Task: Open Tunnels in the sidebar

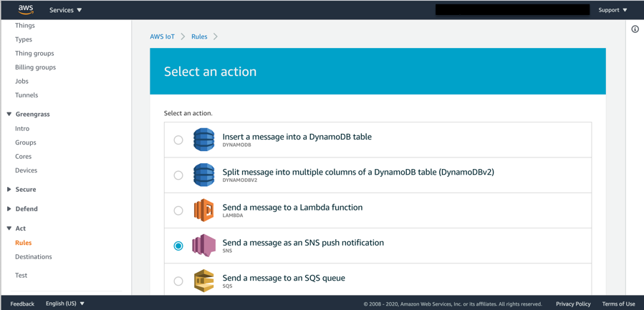Action: 27,95
